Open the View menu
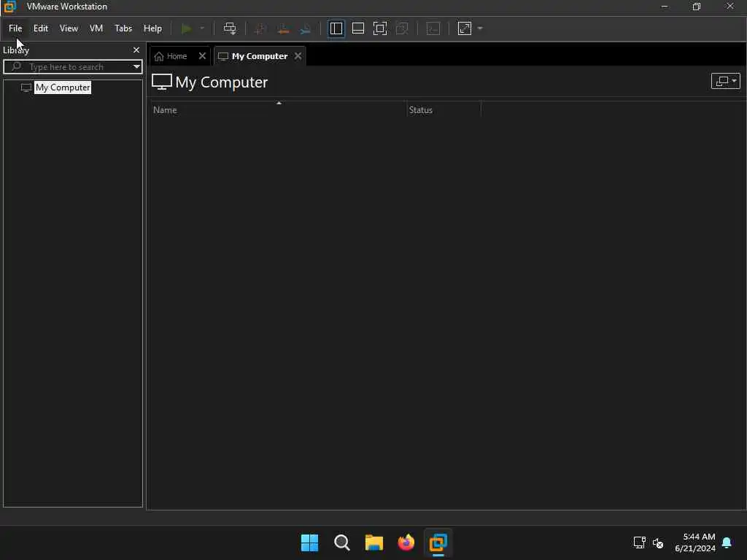Image resolution: width=747 pixels, height=560 pixels. pyautogui.click(x=69, y=28)
